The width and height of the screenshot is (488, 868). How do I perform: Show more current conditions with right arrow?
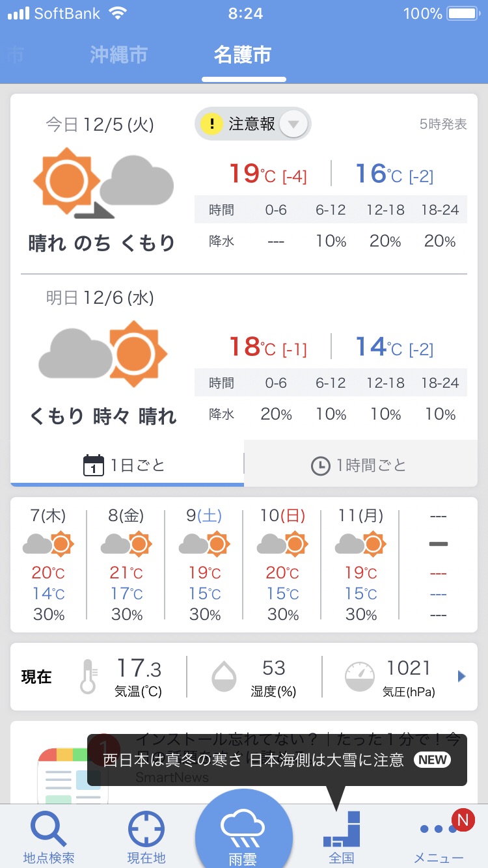[x=462, y=677]
